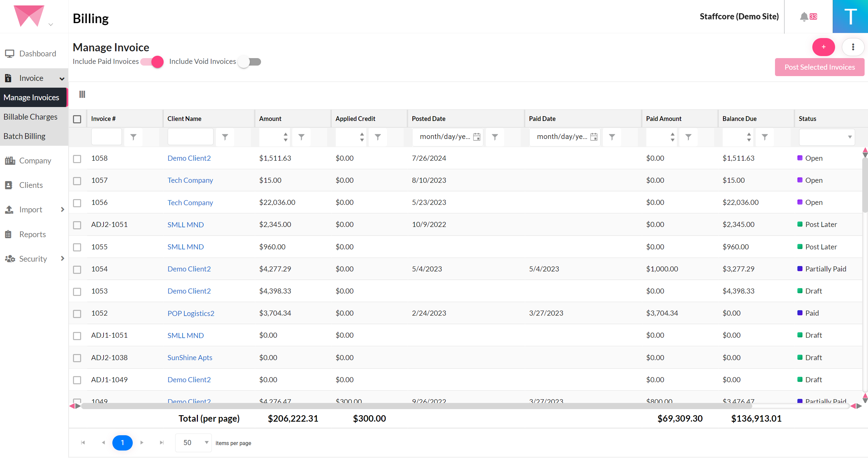Open the column chooser icon

coord(82,94)
